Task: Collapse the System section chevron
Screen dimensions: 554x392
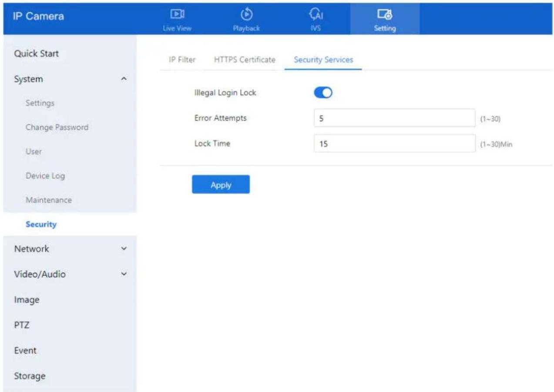Action: click(124, 80)
